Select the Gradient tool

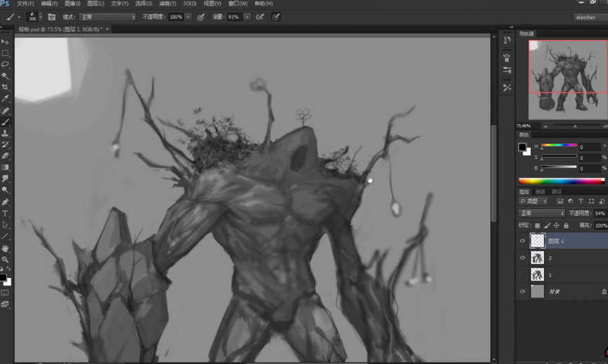click(5, 167)
